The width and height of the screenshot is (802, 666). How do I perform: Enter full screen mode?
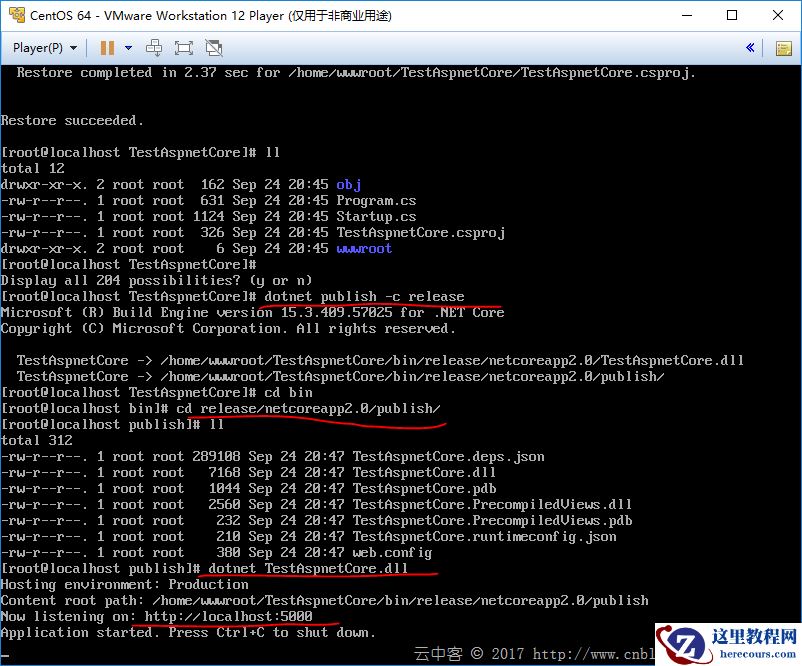point(184,48)
